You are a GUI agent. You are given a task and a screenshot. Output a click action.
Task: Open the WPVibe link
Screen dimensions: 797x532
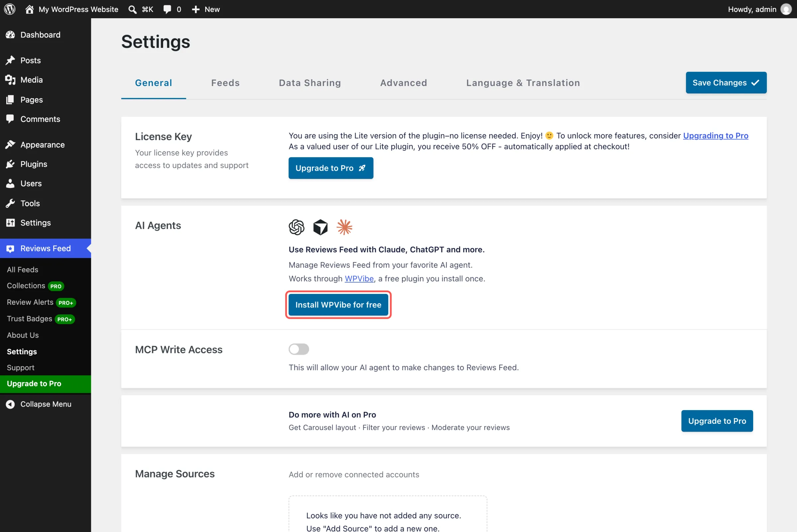[359, 279]
